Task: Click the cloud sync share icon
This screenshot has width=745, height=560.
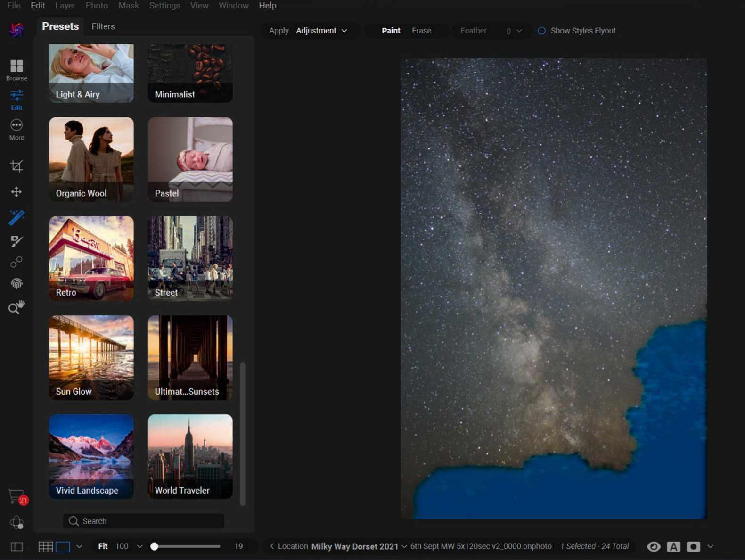Action: 16,522
